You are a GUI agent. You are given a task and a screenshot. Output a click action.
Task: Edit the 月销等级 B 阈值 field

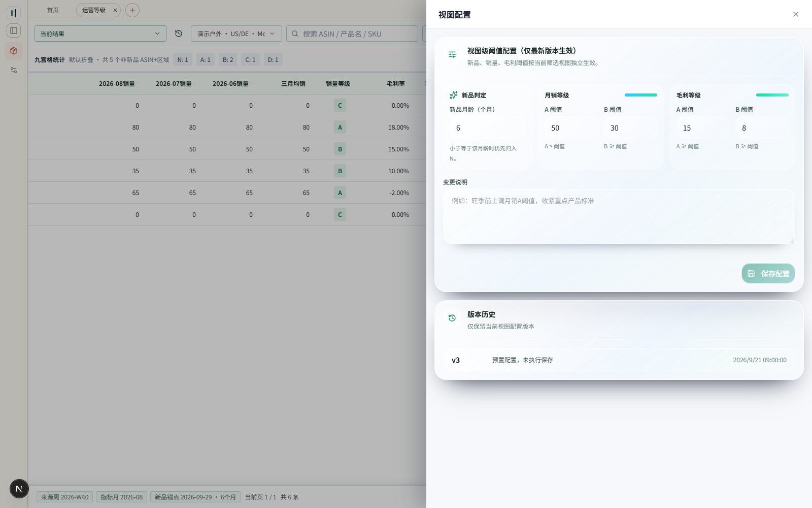point(630,128)
